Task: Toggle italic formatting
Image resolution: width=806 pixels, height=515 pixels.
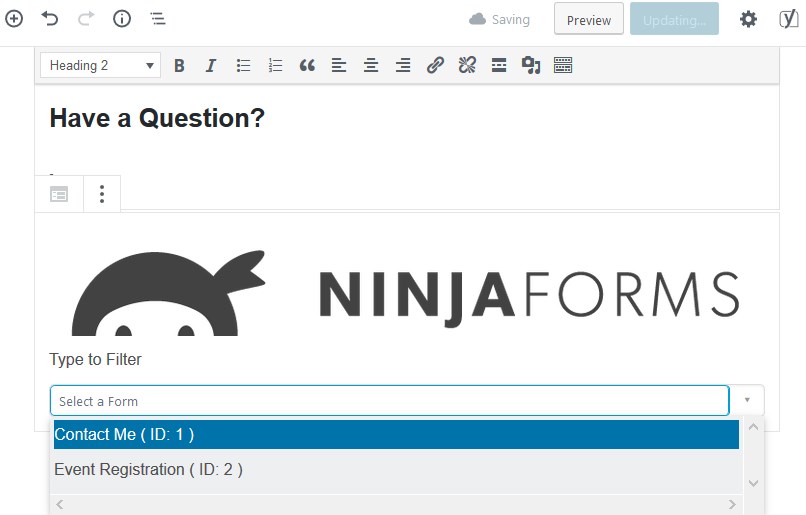Action: pyautogui.click(x=211, y=65)
